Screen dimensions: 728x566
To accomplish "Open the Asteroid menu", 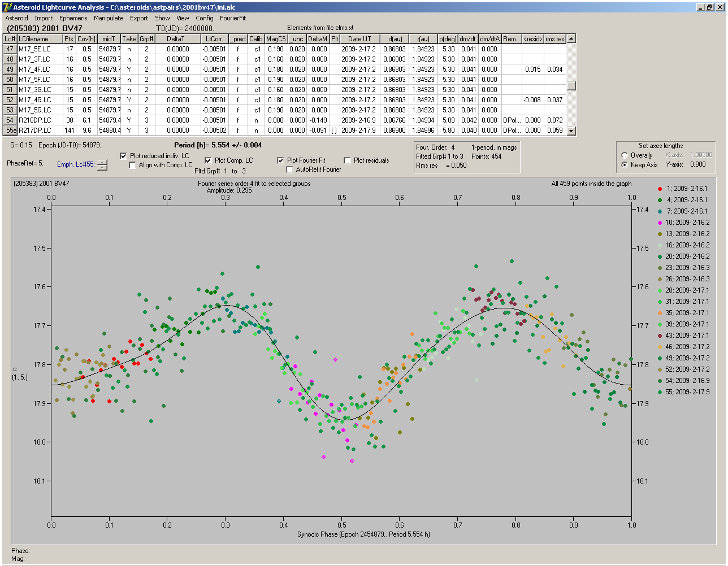I will point(16,18).
